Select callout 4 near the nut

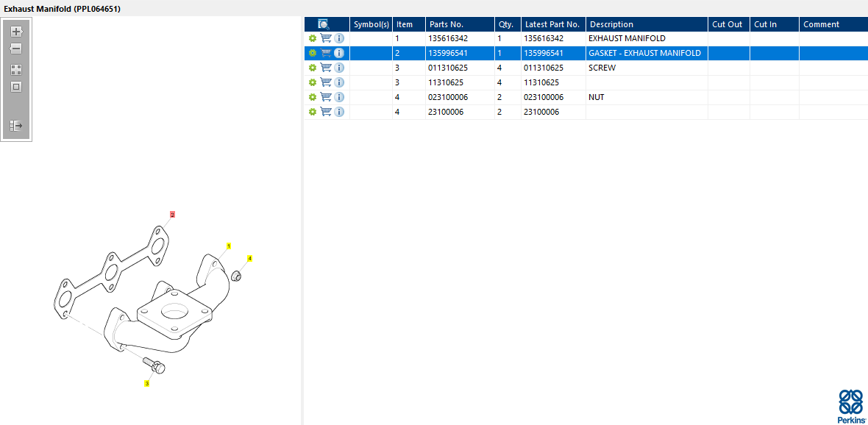click(249, 258)
